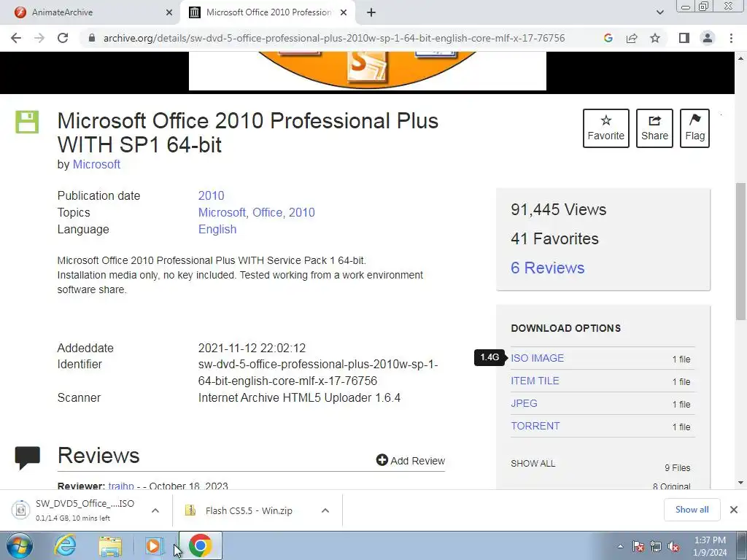Select the Chrome taskbar button
The height and width of the screenshot is (560, 747).
click(x=200, y=545)
